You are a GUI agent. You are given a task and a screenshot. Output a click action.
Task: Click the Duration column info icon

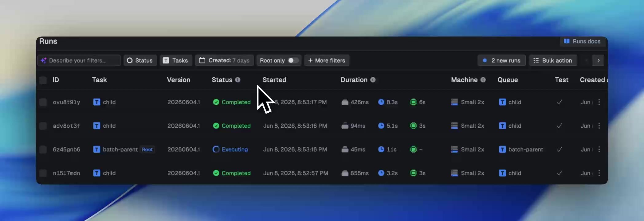click(x=373, y=80)
